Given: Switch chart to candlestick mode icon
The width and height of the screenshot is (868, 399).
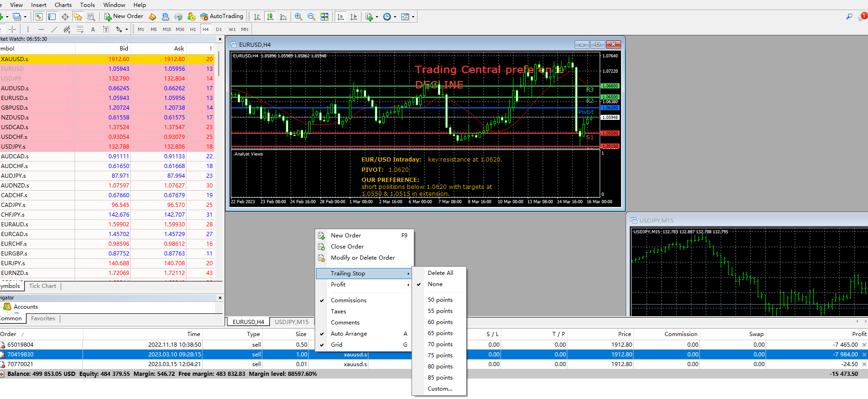Looking at the screenshot, I should [x=270, y=17].
